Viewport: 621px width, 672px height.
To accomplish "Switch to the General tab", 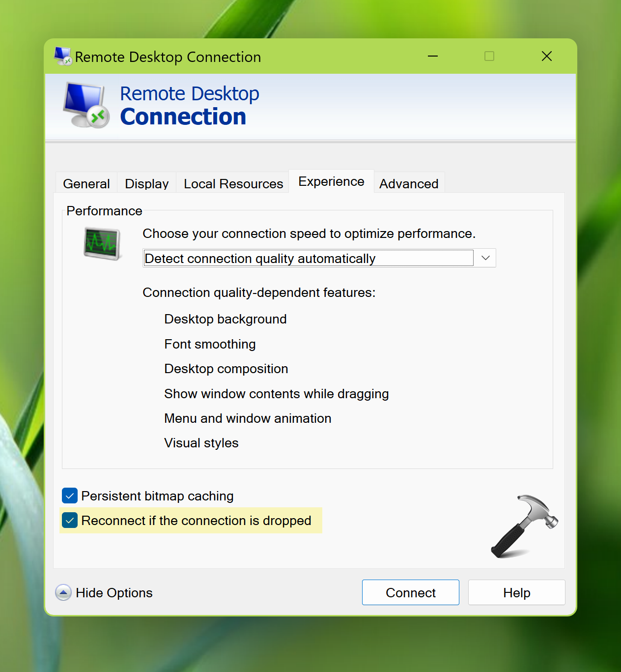I will (86, 183).
